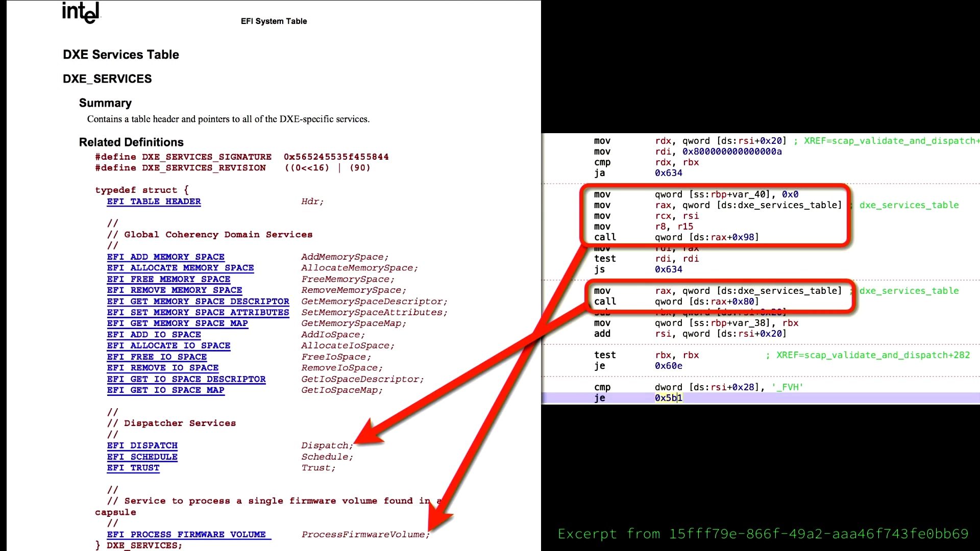The width and height of the screenshot is (980, 551).
Task: Click the EFI_FREE_MEMORY_SPACE link
Action: [168, 279]
